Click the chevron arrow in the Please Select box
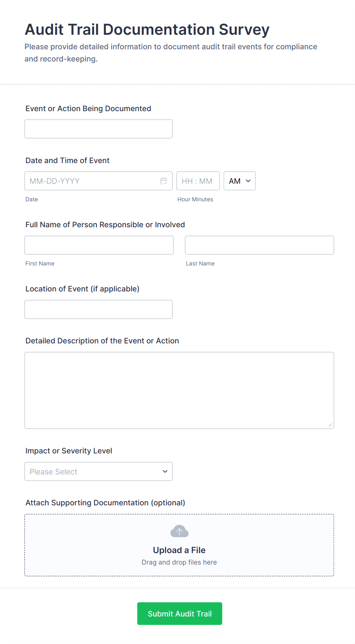355x644 pixels. tap(165, 472)
